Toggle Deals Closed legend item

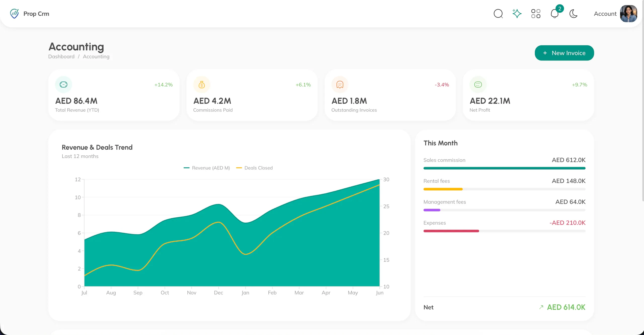(254, 168)
